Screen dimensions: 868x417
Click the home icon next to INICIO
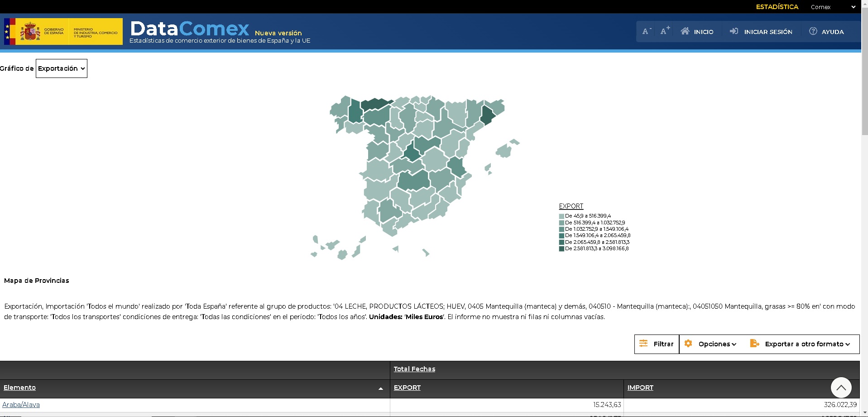tap(685, 31)
